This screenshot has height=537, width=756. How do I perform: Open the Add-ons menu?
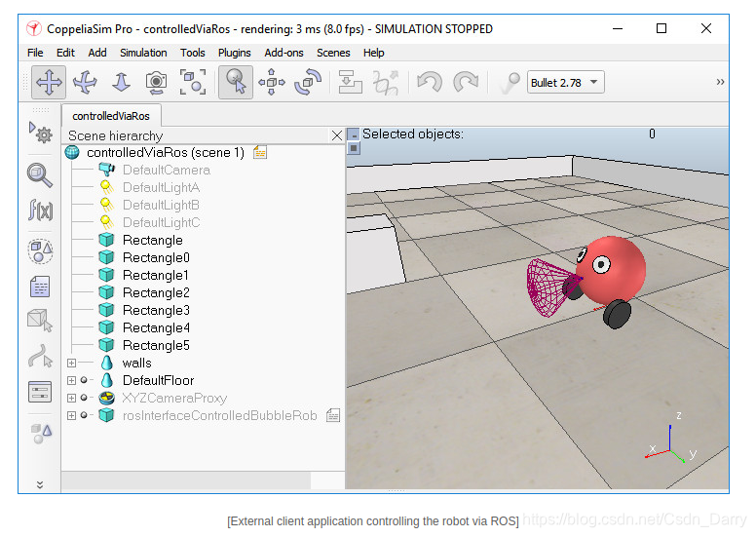[x=283, y=53]
